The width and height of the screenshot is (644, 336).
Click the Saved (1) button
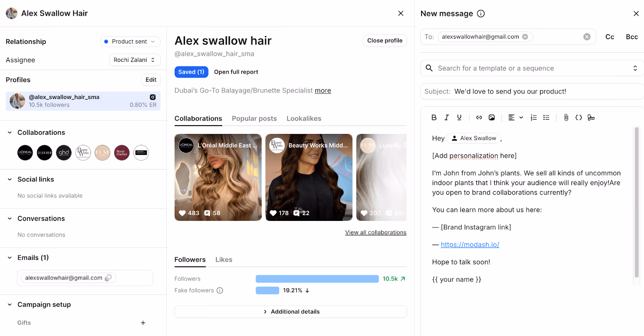point(191,72)
